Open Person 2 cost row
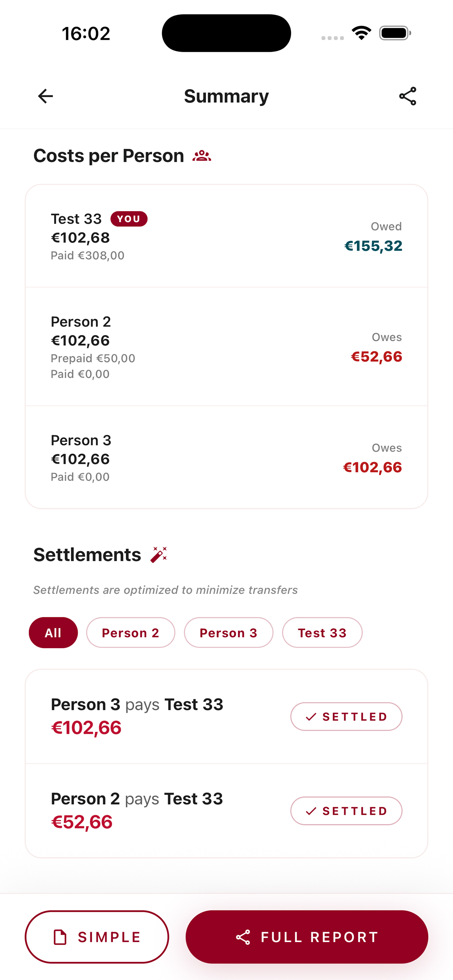The image size is (453, 980). 226,347
